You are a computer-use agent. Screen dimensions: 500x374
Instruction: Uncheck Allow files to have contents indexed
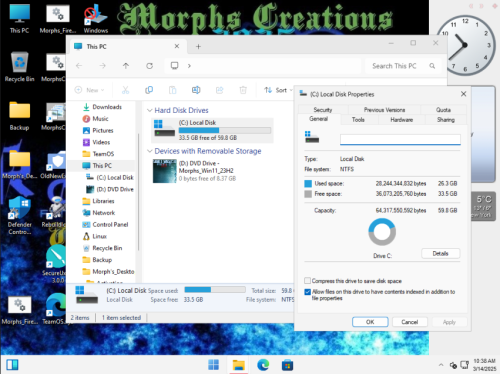[308, 292]
